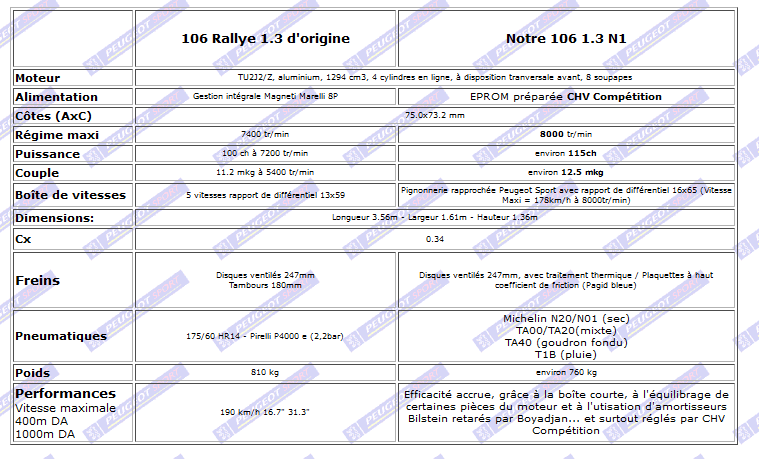759x459 pixels.
Task: Select the 'Boîte de vitesses' row label
Action: [x=73, y=195]
